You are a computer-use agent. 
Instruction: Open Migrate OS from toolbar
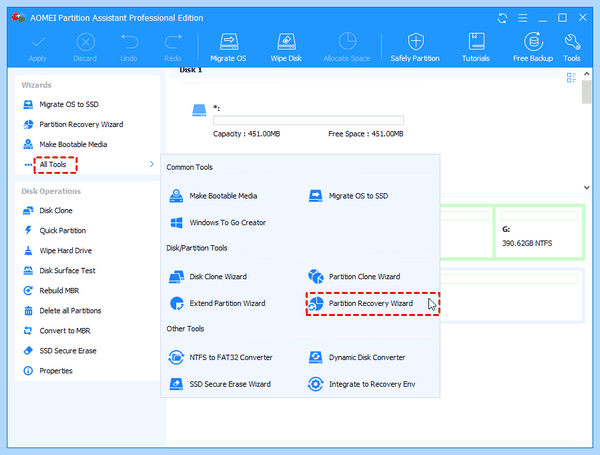click(228, 48)
